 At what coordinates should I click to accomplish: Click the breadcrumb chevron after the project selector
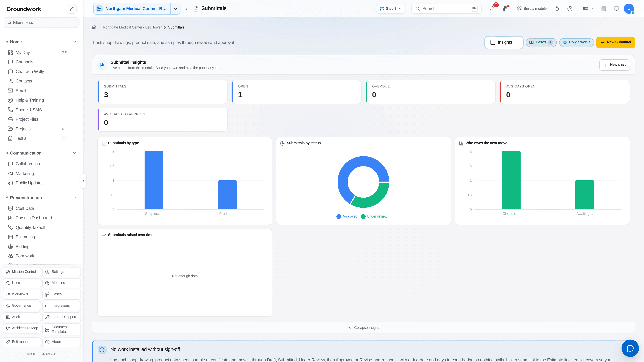pyautogui.click(x=186, y=9)
